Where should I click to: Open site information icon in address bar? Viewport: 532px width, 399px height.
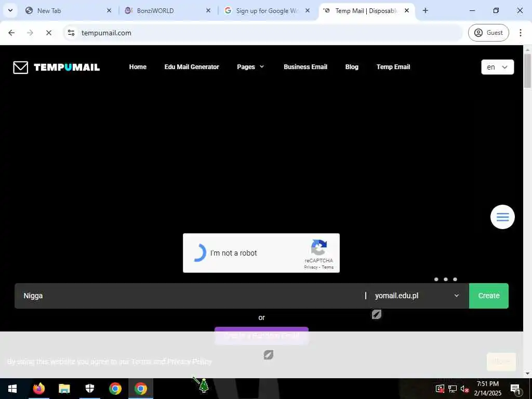71,33
